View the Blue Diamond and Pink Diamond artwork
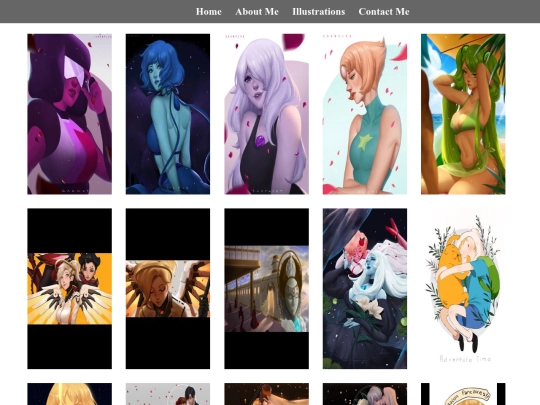Image resolution: width=540 pixels, height=405 pixels. click(365, 289)
